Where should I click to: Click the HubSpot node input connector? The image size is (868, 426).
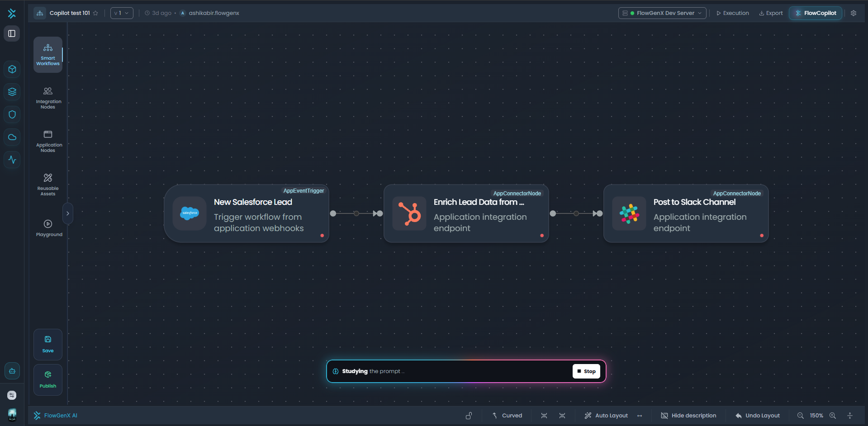pyautogui.click(x=380, y=213)
